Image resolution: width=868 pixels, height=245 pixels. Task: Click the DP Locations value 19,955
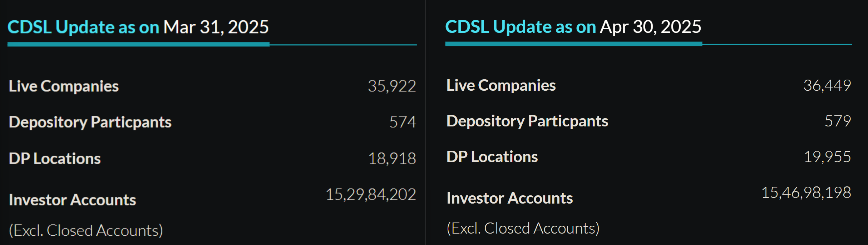827,157
